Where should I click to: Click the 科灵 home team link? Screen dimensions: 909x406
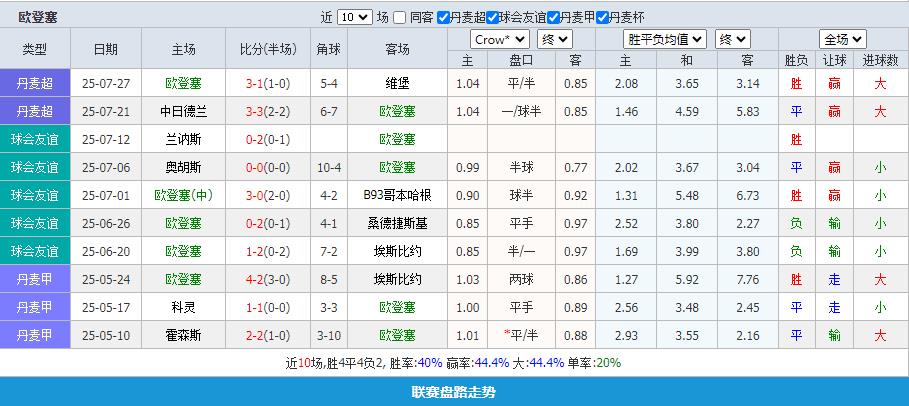pyautogui.click(x=184, y=307)
